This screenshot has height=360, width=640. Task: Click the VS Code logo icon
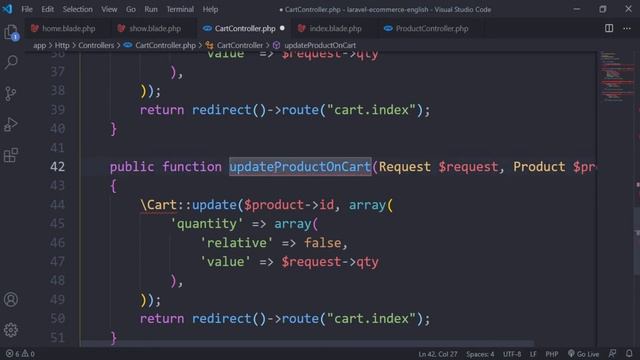pos(7,9)
